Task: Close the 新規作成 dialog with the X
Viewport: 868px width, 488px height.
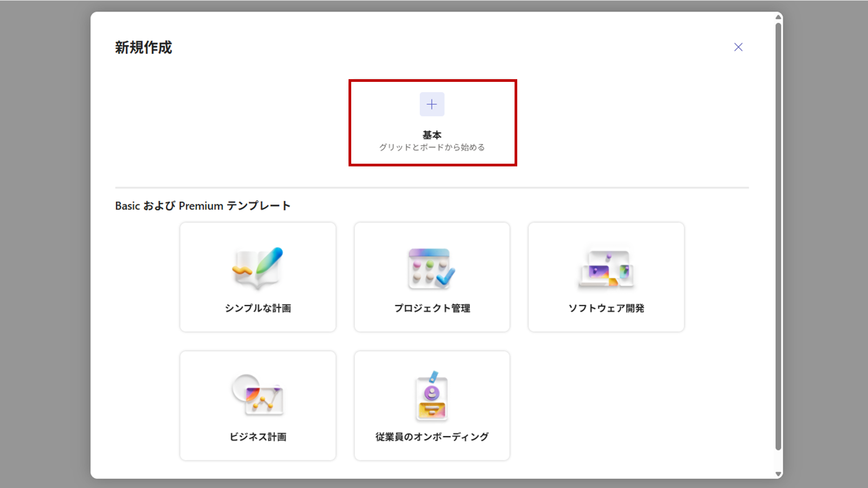Action: pyautogui.click(x=738, y=46)
